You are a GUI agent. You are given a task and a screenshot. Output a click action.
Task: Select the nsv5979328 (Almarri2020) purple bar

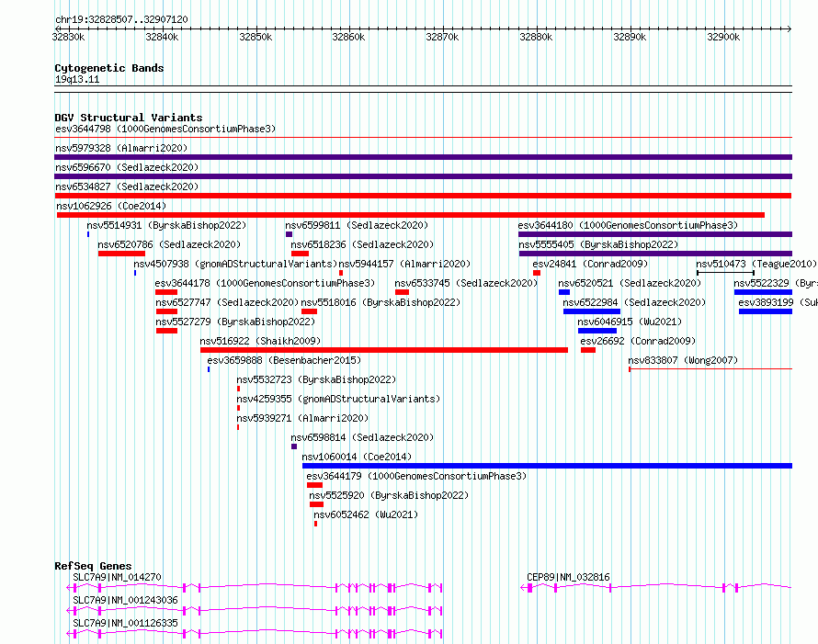click(x=423, y=157)
